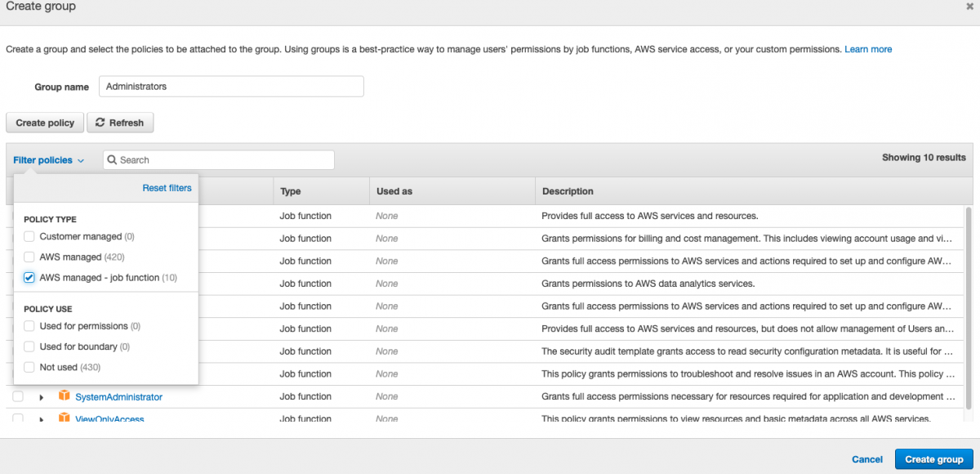Expand the SystemAdministrator policy details
Viewport: 980px width, 474px height.
pos(42,396)
